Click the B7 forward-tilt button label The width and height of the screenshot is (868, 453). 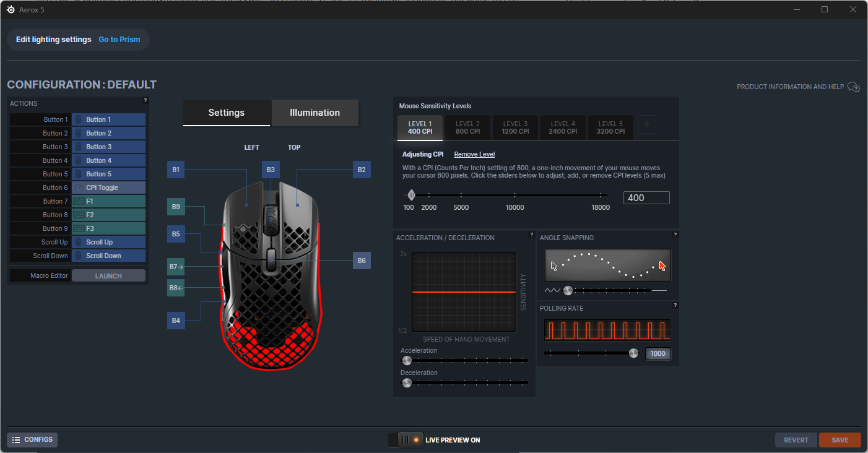point(176,267)
